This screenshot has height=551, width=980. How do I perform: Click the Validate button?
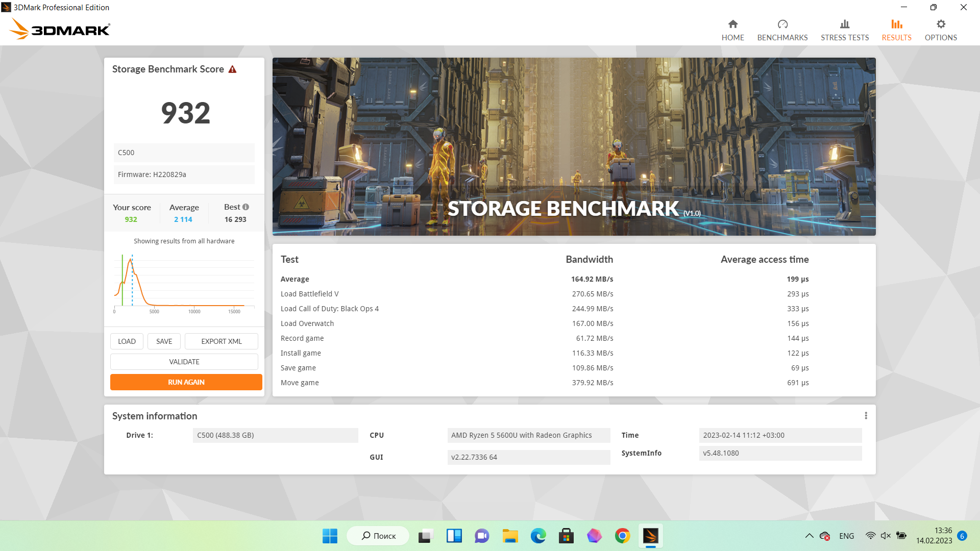[x=184, y=362]
